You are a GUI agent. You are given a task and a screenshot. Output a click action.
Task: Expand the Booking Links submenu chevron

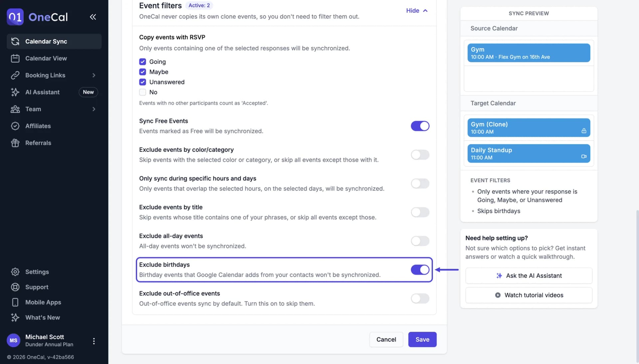(x=94, y=75)
